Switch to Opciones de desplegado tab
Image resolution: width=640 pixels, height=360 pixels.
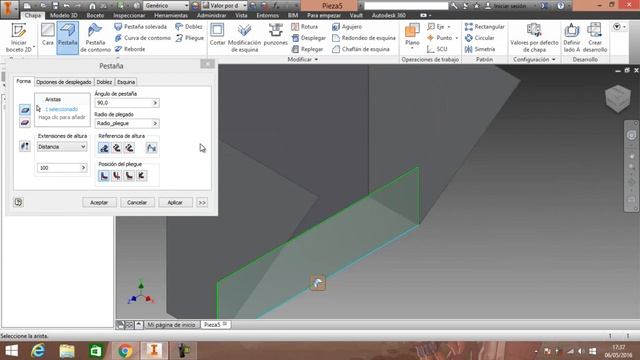[x=64, y=82]
